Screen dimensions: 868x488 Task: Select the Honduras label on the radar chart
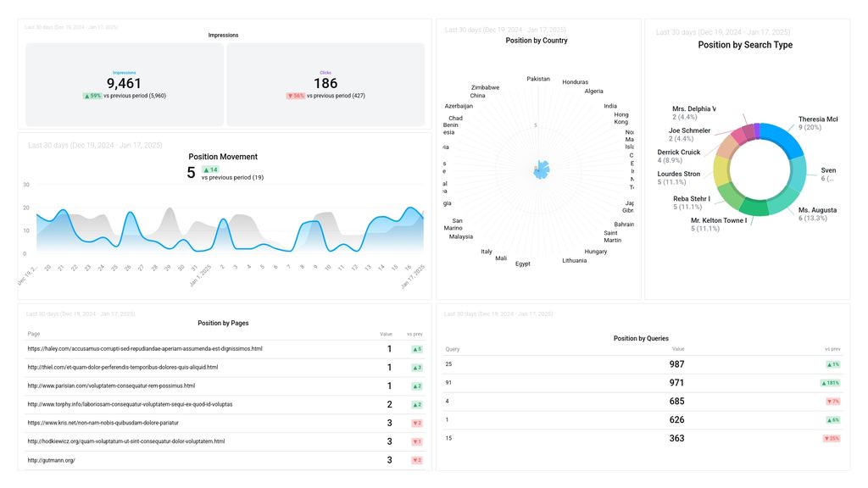click(576, 82)
